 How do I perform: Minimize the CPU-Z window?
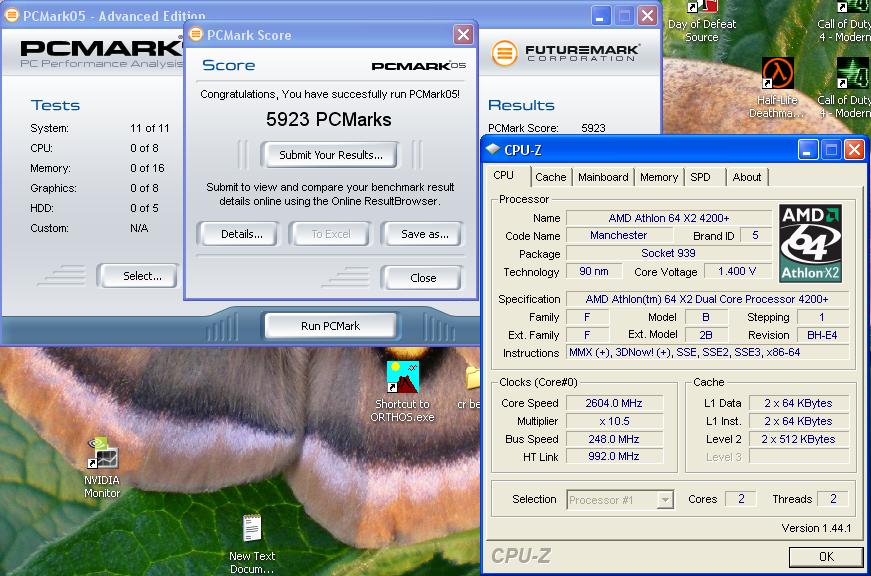808,149
